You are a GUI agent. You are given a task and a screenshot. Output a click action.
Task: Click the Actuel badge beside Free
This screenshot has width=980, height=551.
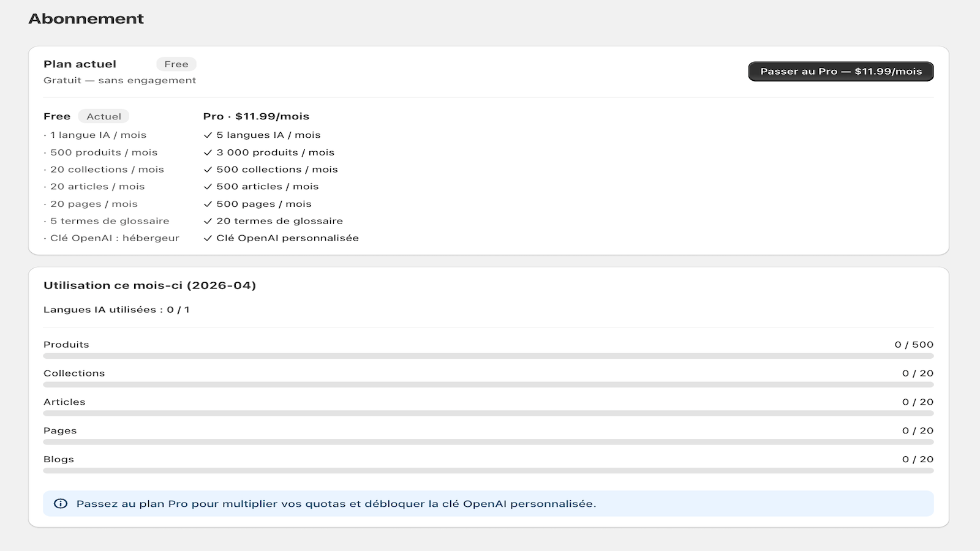(x=104, y=116)
